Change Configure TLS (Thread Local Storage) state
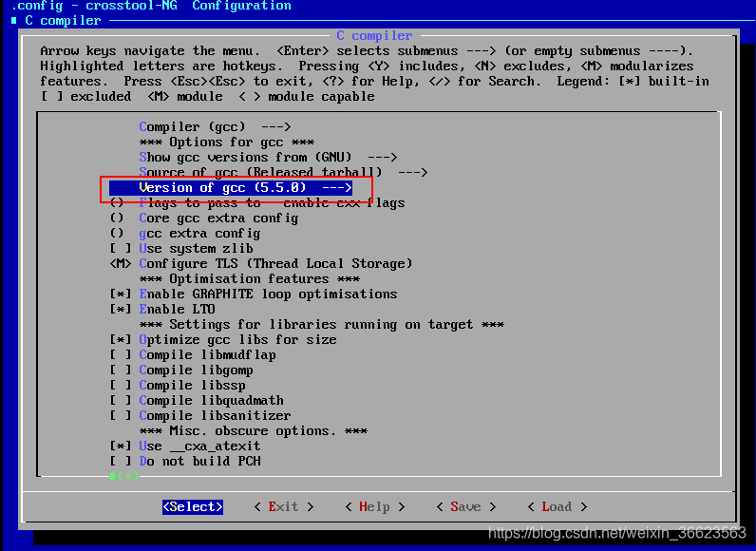Viewport: 756px width, 551px height. pos(261,264)
